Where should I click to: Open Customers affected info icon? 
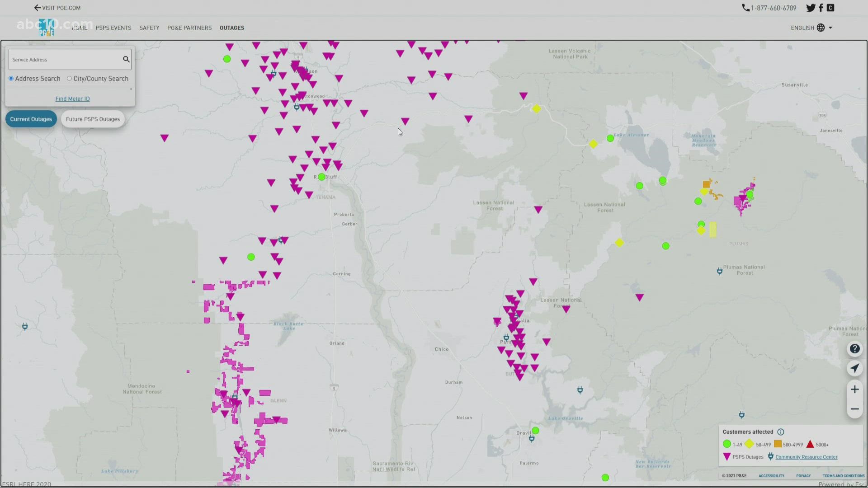(781, 432)
